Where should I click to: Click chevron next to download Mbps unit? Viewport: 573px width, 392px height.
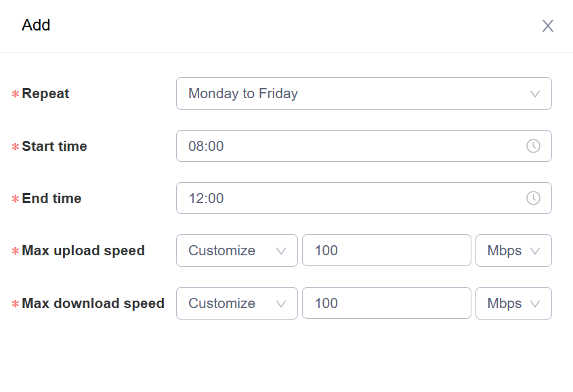coord(535,304)
